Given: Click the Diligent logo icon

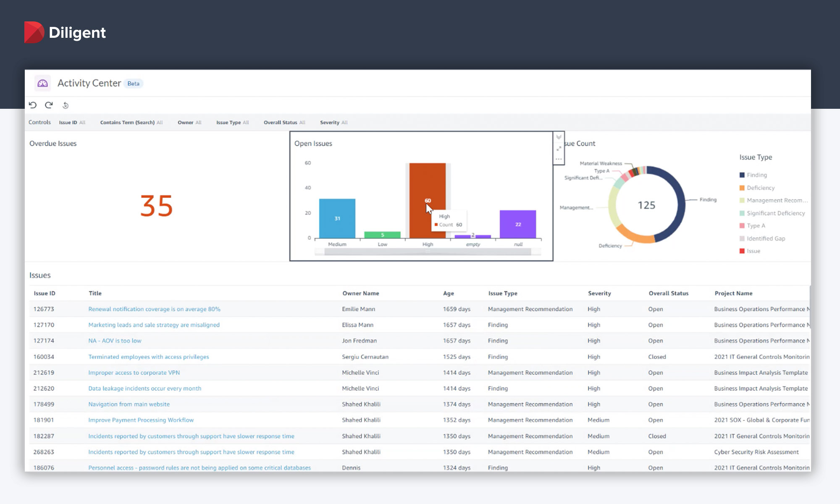Looking at the screenshot, I should coord(31,32).
